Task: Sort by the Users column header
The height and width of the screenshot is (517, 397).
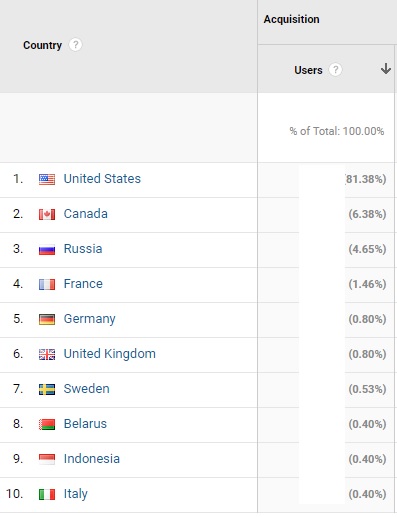Action: coord(308,70)
